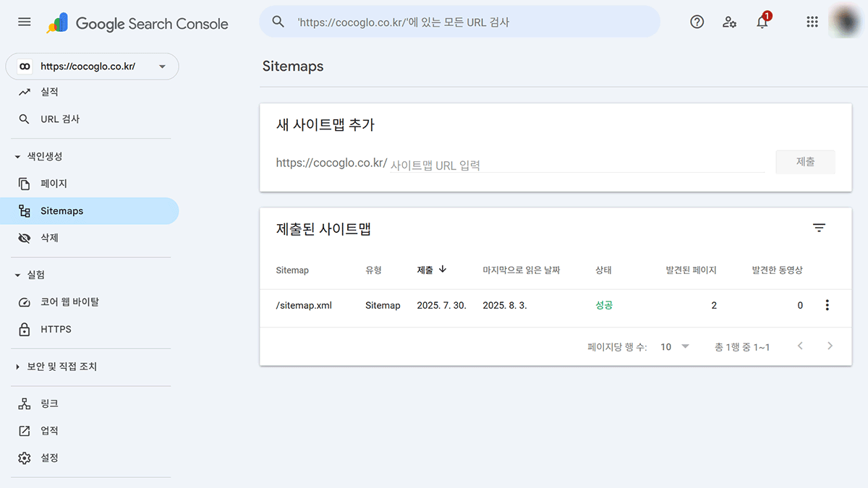Image resolution: width=868 pixels, height=488 pixels.
Task: Open the Google apps grid
Action: coord(812,22)
